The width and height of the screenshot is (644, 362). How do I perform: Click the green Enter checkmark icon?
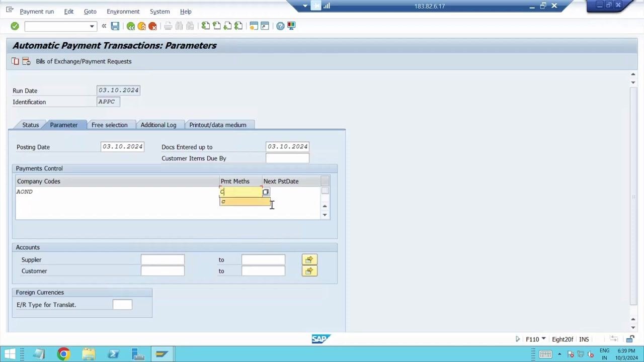[x=15, y=26]
